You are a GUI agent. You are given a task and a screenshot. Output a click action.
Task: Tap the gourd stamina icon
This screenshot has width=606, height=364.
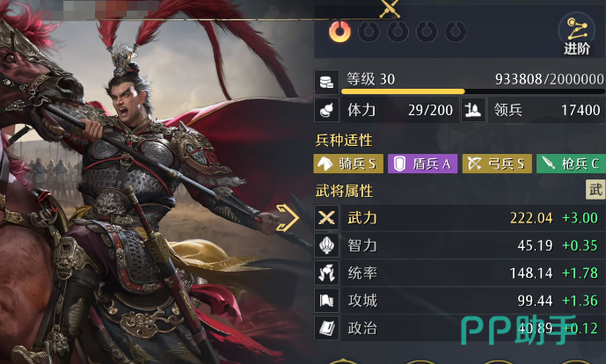pyautogui.click(x=326, y=110)
